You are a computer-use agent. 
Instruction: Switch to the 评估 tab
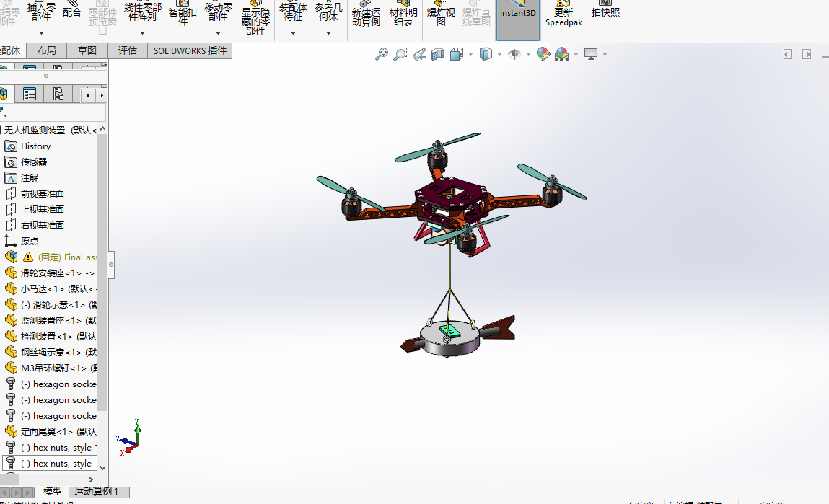(x=128, y=50)
